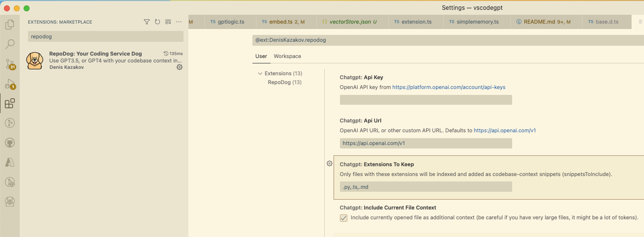
Task: Open gear menu for Extensions To Keep setting
Action: 330,163
